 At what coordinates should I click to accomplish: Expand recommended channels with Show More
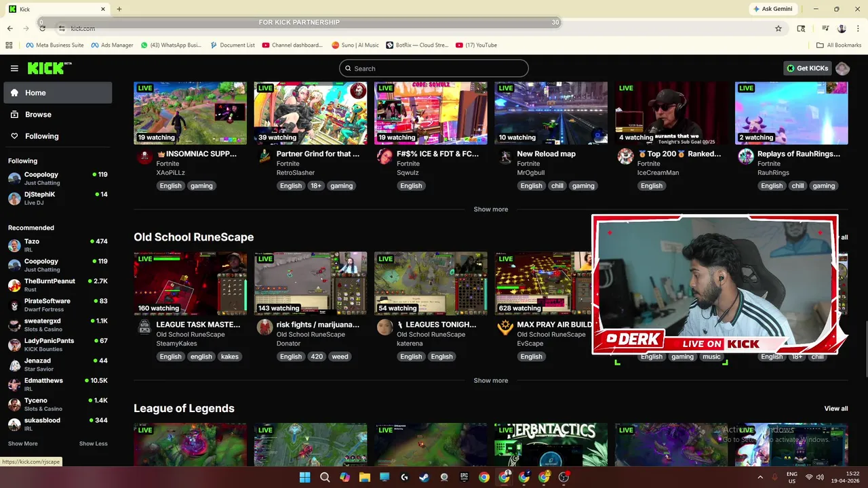point(23,443)
